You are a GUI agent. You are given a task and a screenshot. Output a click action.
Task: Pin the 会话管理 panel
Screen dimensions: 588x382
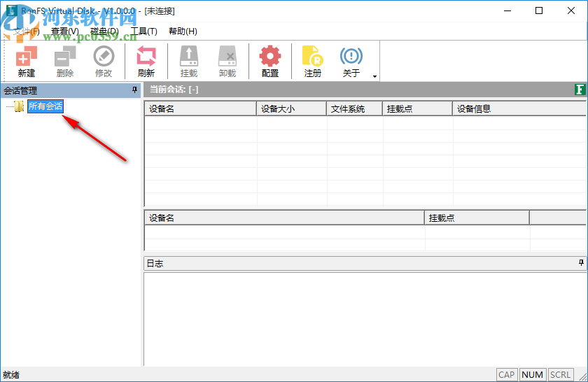[134, 90]
